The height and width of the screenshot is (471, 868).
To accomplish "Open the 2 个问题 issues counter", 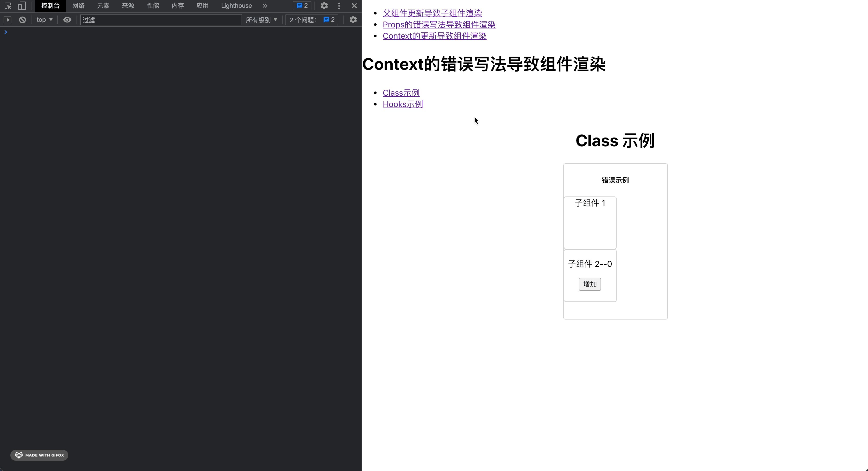I will click(x=312, y=20).
